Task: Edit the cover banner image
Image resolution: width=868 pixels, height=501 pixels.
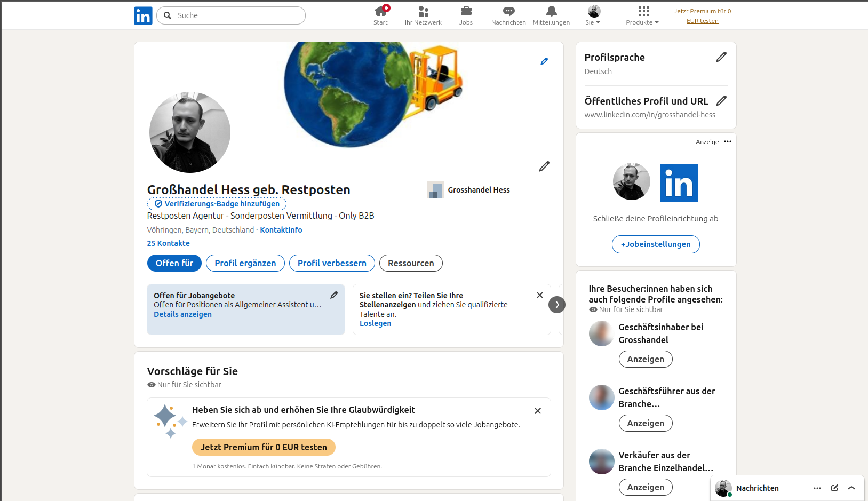Action: (544, 61)
